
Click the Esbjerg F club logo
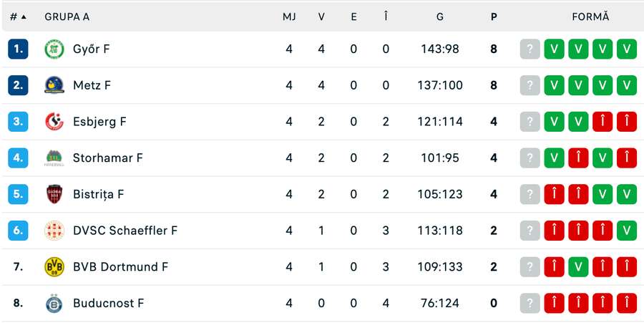(54, 122)
